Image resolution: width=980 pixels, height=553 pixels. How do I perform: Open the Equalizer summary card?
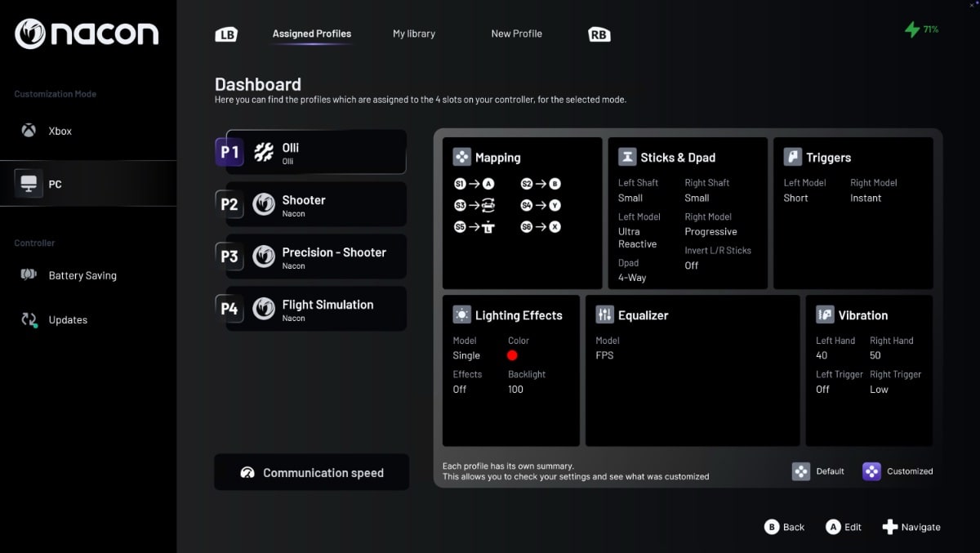coord(693,370)
